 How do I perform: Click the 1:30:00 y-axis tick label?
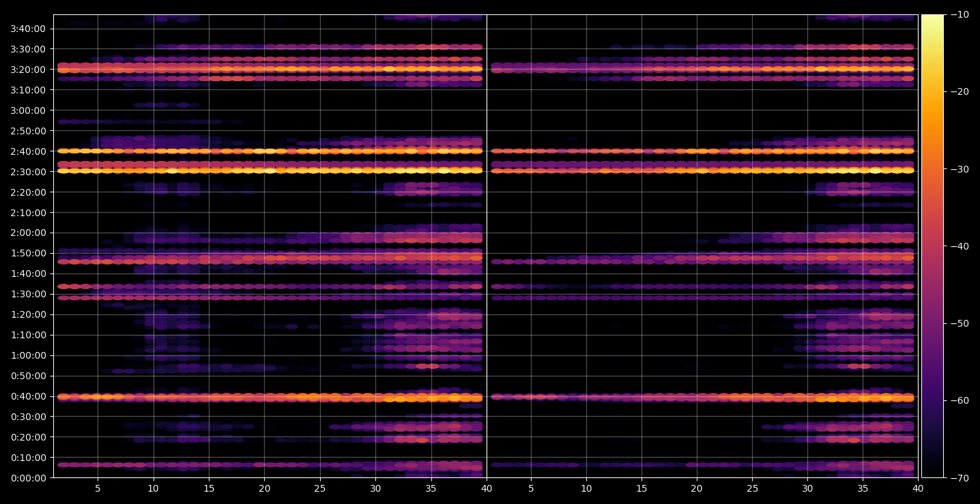point(28,294)
